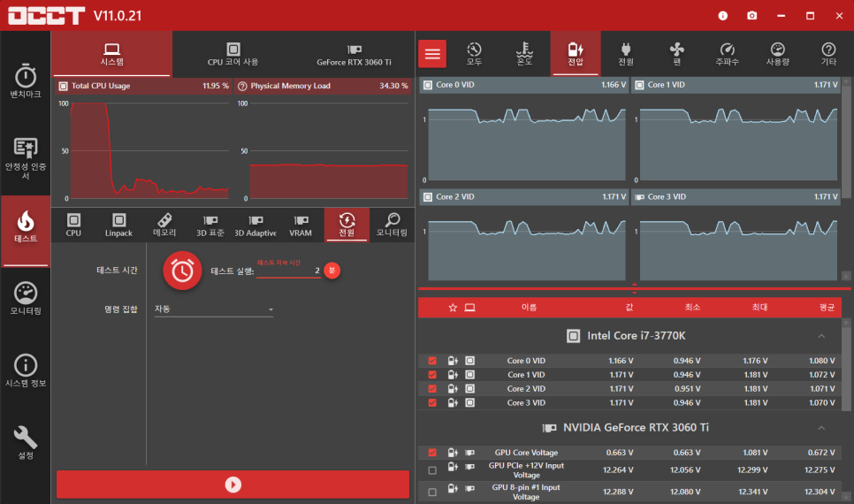Click the info icon in title bar
854x504 pixels.
click(x=723, y=16)
